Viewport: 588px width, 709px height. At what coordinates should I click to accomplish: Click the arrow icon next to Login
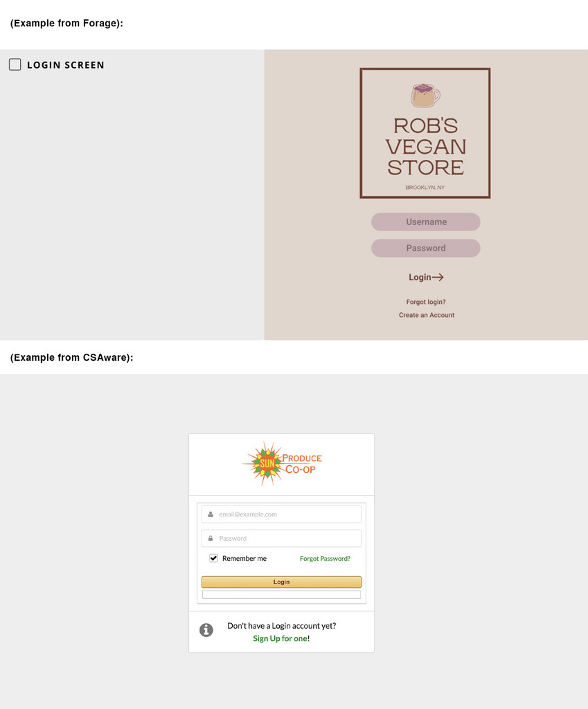[438, 277]
